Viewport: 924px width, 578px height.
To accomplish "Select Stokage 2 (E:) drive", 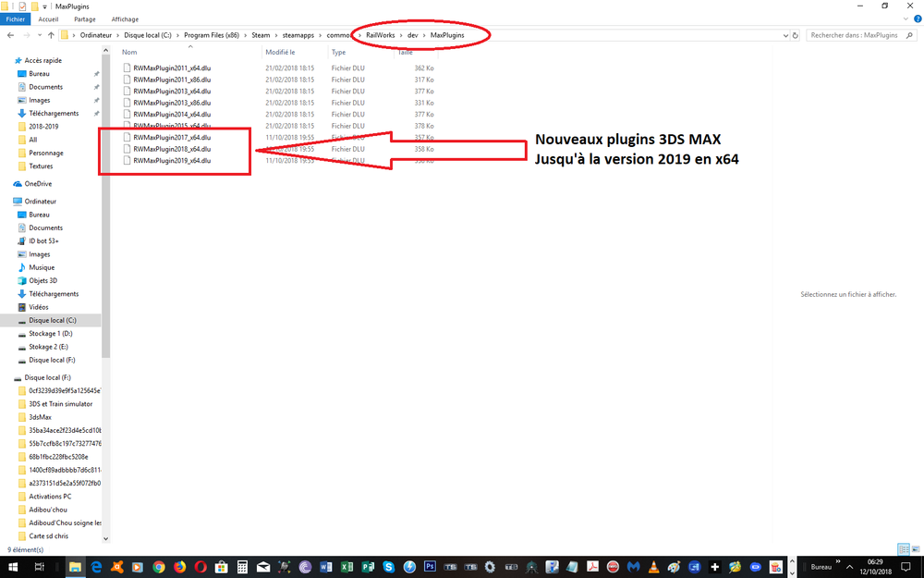I will click(x=48, y=347).
